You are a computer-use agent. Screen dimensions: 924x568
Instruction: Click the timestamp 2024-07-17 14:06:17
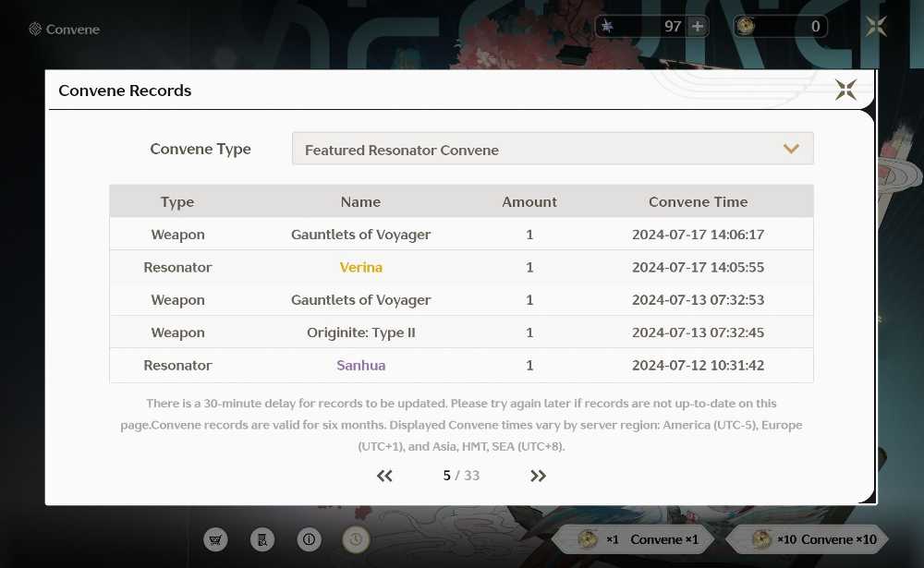pos(698,235)
